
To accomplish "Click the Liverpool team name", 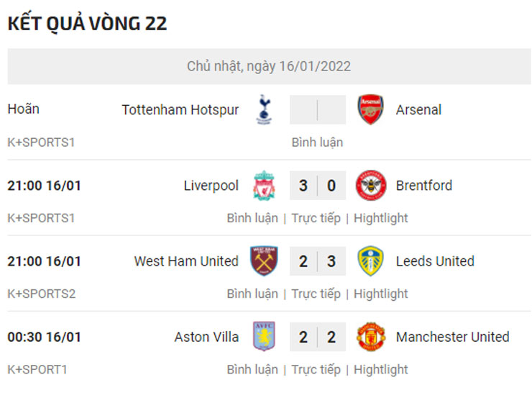I will (x=211, y=186).
